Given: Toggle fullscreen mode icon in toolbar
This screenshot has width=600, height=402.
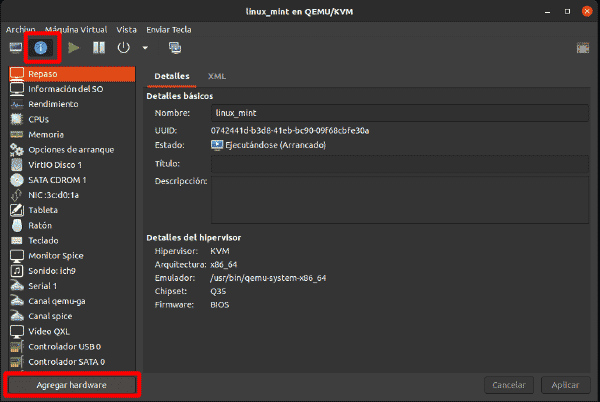Looking at the screenshot, I should pos(583,48).
